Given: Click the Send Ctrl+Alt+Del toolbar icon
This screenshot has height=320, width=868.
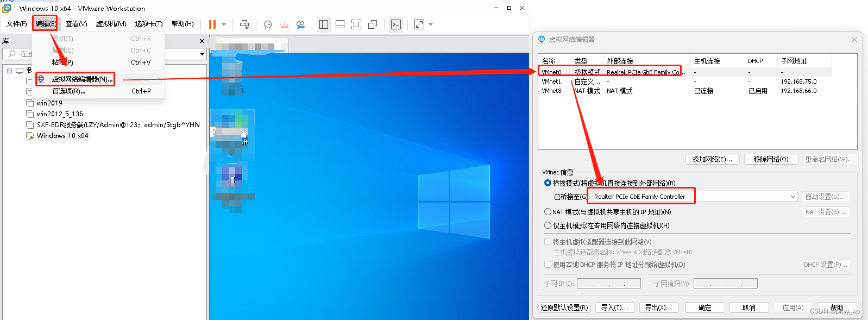Looking at the screenshot, I should tap(244, 24).
